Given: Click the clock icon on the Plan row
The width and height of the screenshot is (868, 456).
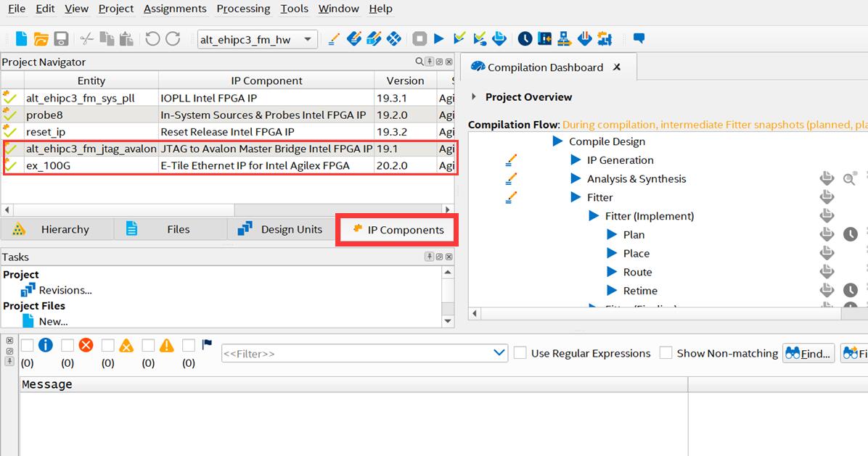Looking at the screenshot, I should (851, 234).
